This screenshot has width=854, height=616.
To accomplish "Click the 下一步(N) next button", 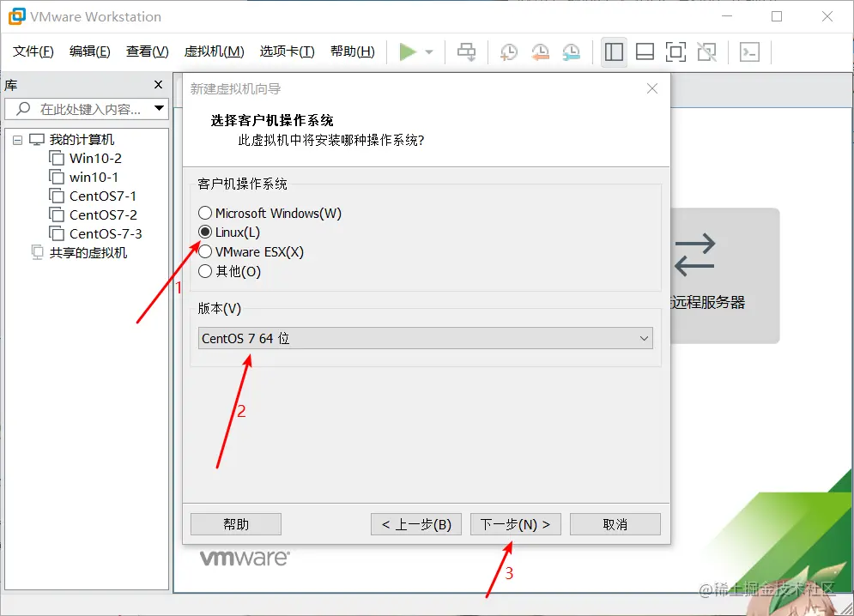I will point(515,524).
